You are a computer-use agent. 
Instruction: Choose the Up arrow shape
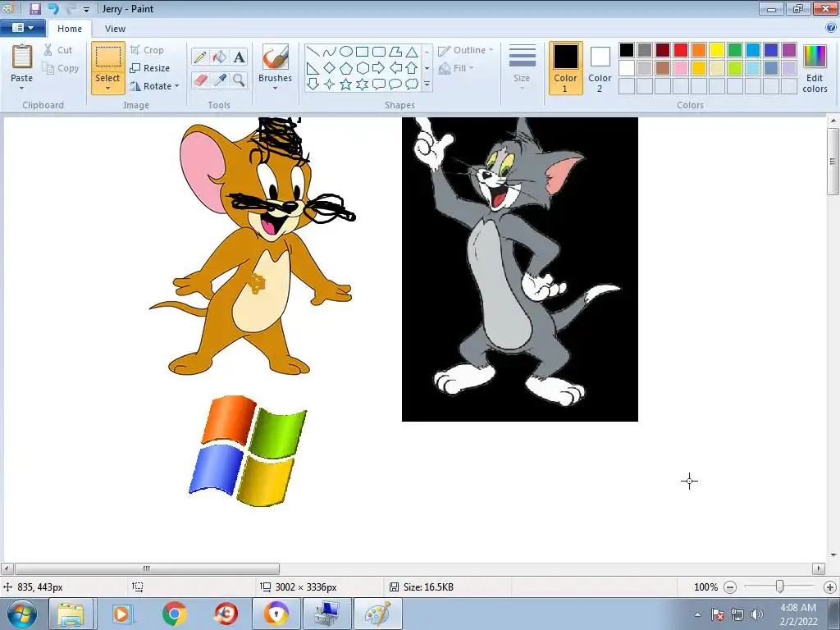click(412, 68)
